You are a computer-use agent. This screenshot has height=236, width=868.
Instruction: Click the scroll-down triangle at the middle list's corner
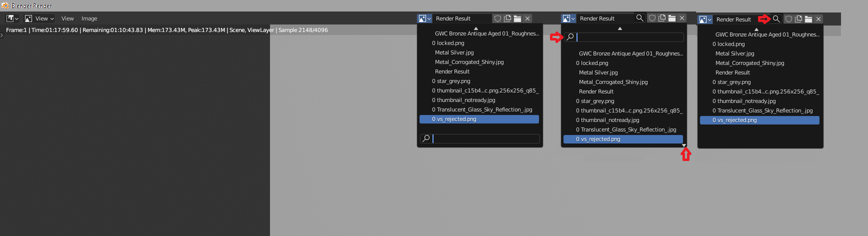click(684, 145)
